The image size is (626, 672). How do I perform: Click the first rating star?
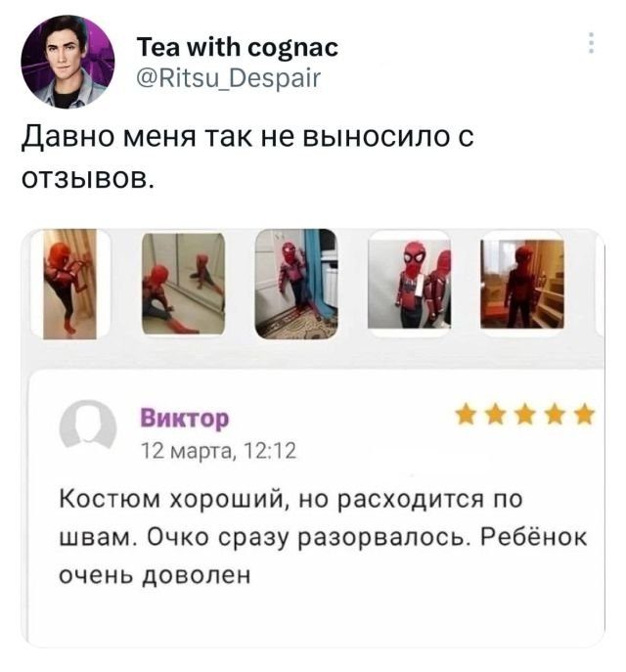[466, 416]
